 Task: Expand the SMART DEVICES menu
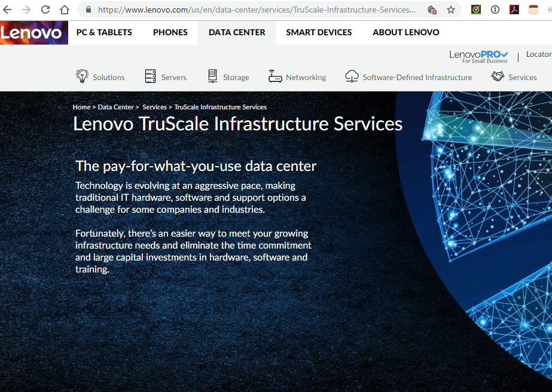(x=319, y=32)
